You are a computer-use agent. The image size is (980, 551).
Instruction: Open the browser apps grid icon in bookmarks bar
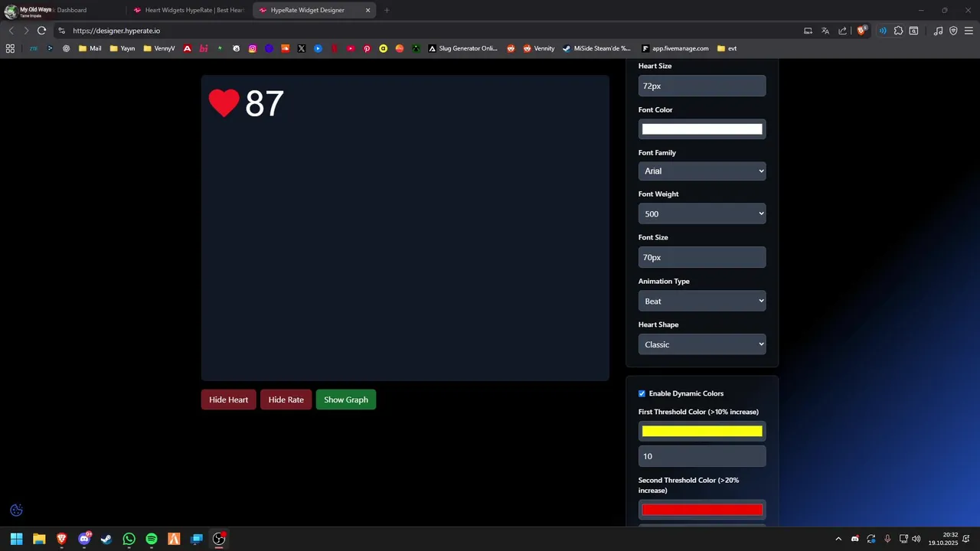[10, 48]
